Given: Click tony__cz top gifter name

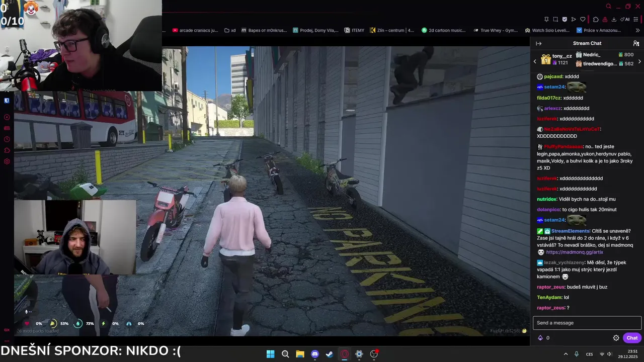Looking at the screenshot, I should coord(562,56).
